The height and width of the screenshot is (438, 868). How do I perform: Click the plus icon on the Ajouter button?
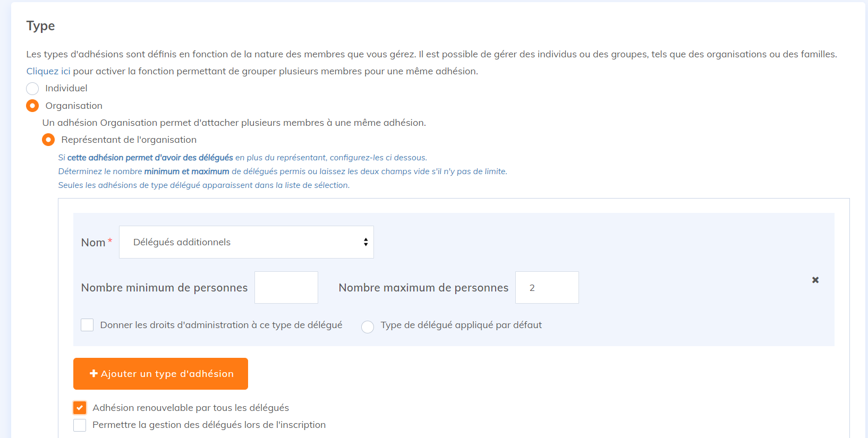93,374
